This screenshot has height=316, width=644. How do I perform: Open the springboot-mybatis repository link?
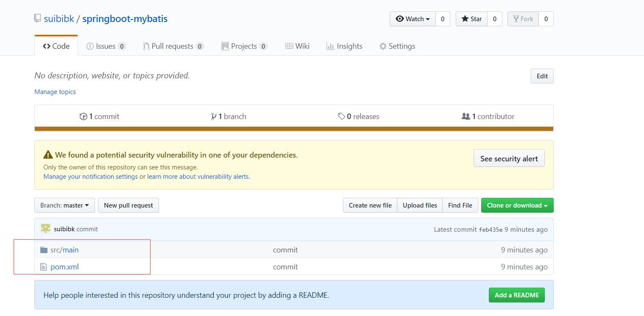click(x=125, y=19)
